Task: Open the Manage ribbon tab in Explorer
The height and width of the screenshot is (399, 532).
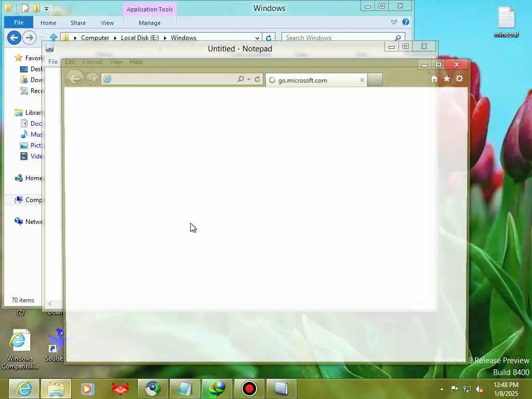Action: [x=150, y=23]
